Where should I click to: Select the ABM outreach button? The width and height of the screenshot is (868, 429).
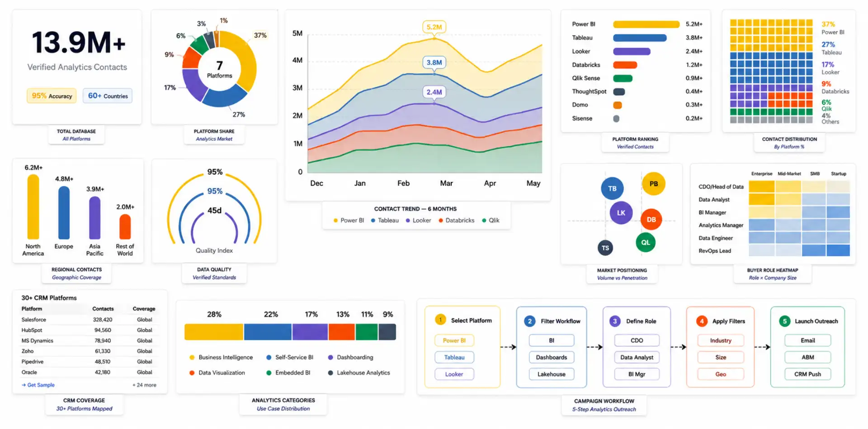[808, 357]
